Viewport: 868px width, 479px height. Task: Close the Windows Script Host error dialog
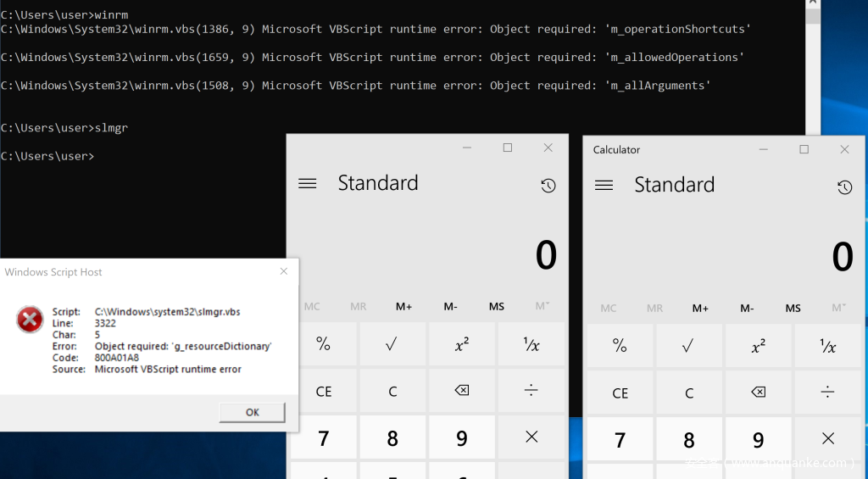[283, 271]
